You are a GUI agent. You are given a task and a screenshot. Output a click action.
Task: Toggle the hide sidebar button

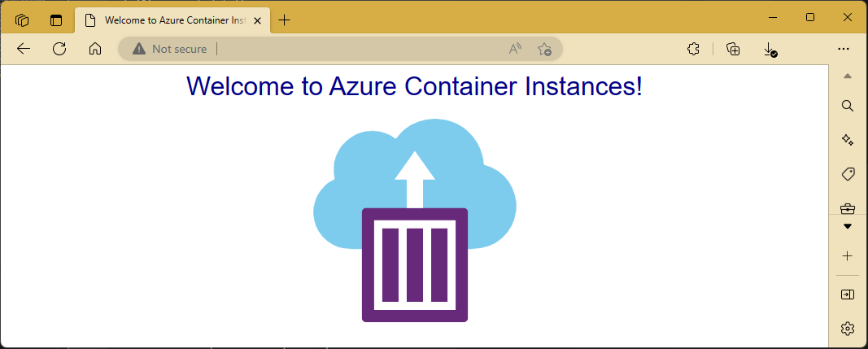click(x=847, y=294)
